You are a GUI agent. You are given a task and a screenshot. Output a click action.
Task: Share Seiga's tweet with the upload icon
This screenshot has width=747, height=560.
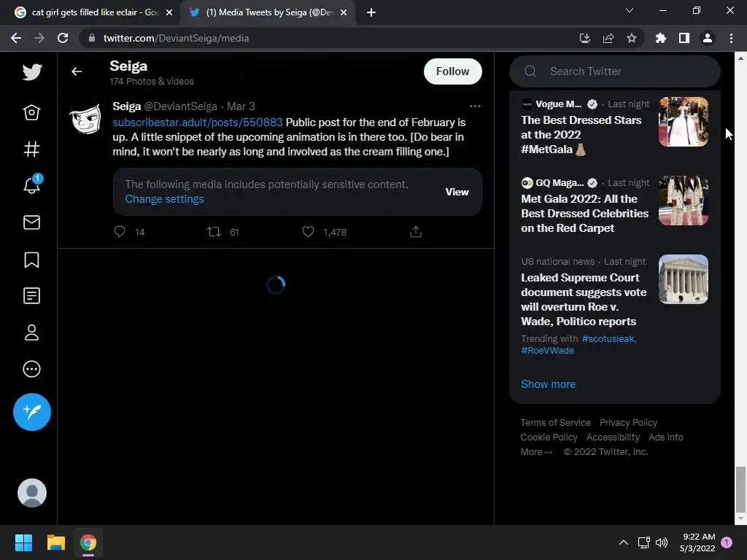tap(415, 232)
